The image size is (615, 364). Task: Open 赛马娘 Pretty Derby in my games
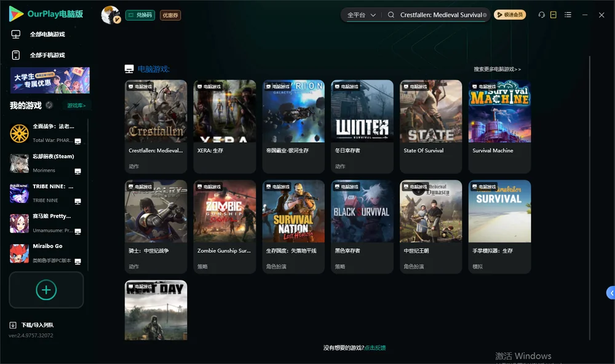coord(46,223)
